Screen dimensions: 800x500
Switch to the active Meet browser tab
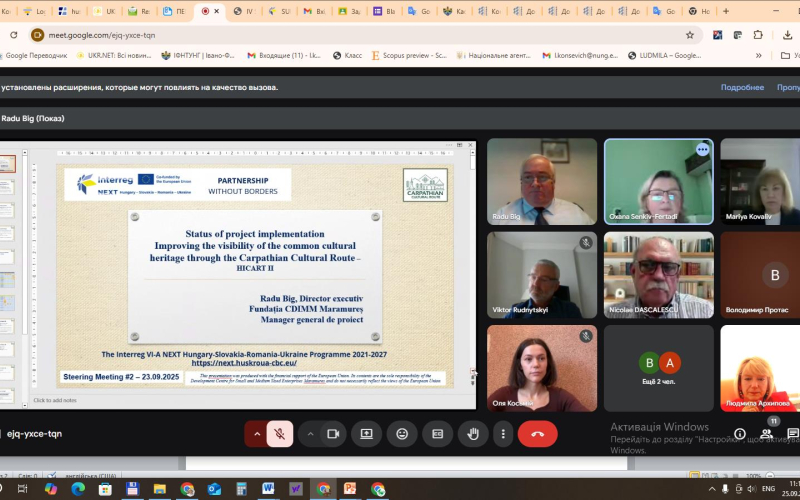click(210, 11)
